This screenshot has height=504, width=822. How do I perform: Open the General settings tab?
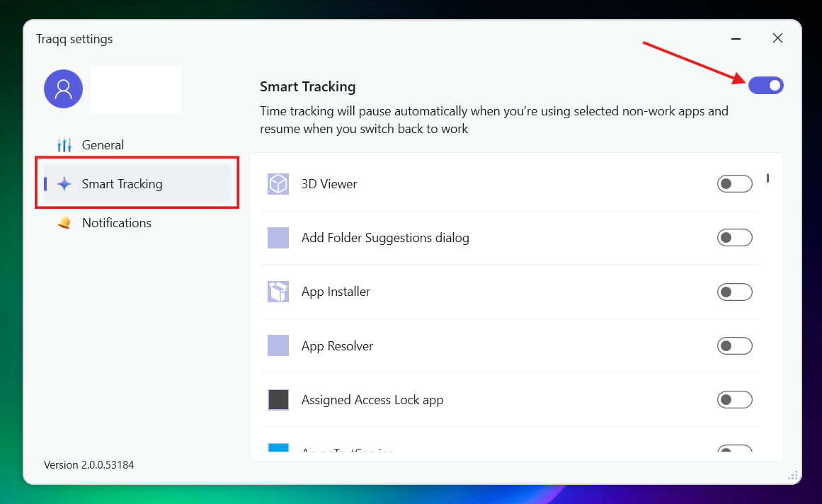[137, 145]
